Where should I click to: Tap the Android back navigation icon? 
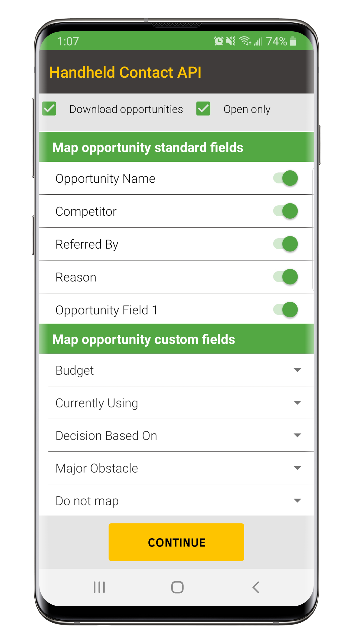(x=255, y=587)
